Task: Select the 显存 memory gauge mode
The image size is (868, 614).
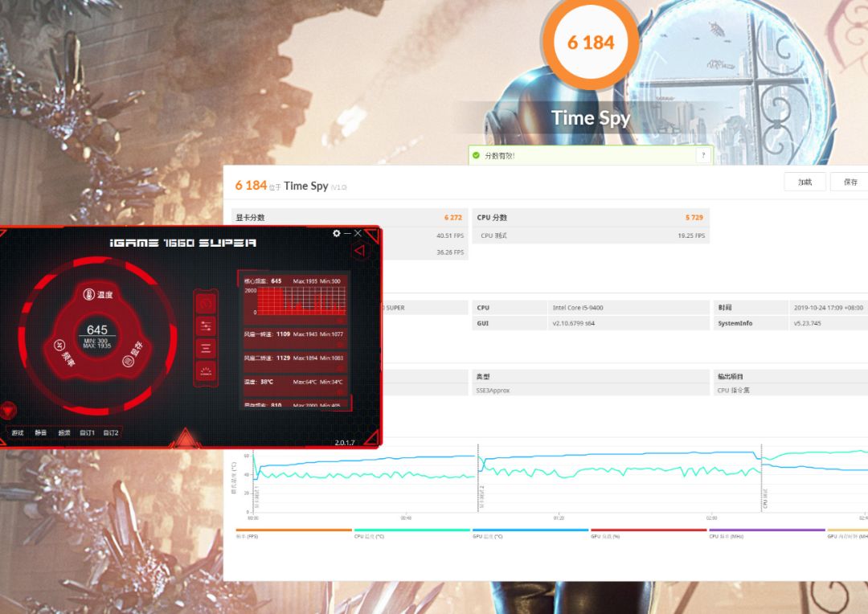Action: tap(133, 354)
